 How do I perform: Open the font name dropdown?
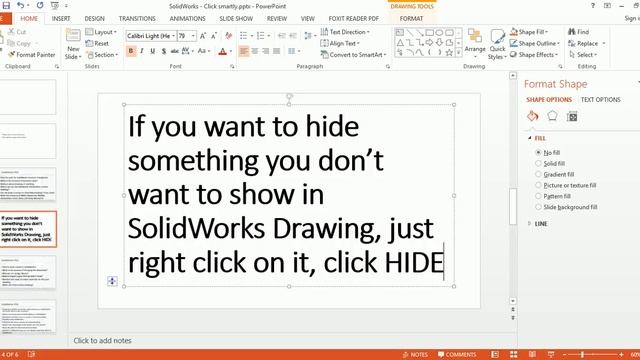point(173,36)
